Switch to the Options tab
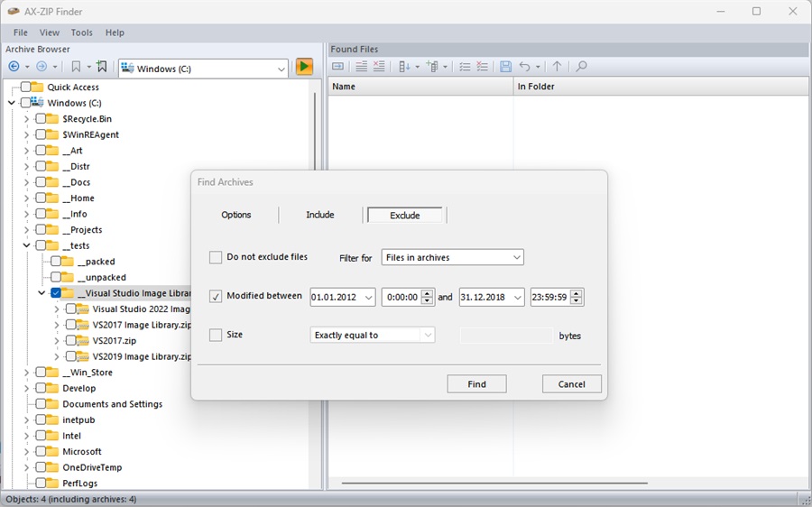Viewport: 812px width, 507px height. [236, 215]
